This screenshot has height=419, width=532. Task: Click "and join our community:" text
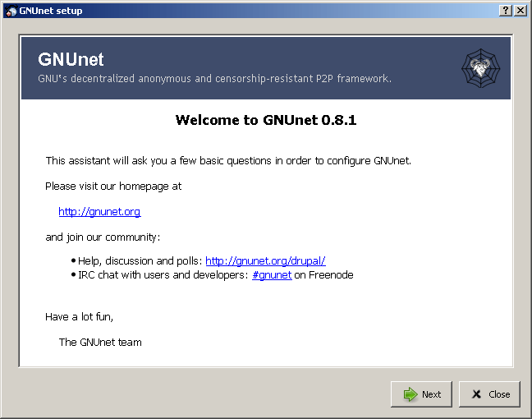(103, 237)
